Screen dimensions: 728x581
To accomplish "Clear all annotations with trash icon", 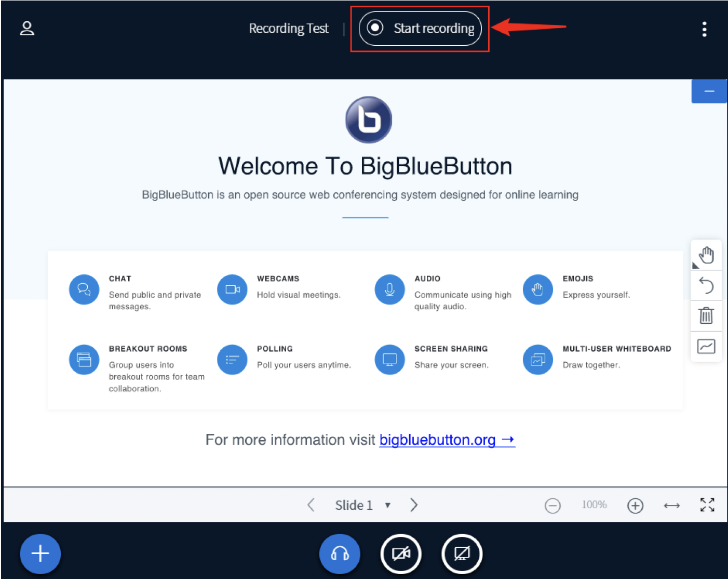I will [x=706, y=316].
